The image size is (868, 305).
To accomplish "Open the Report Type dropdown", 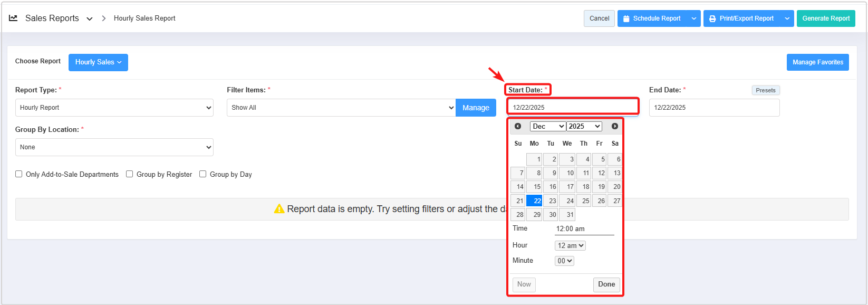I will (x=114, y=108).
